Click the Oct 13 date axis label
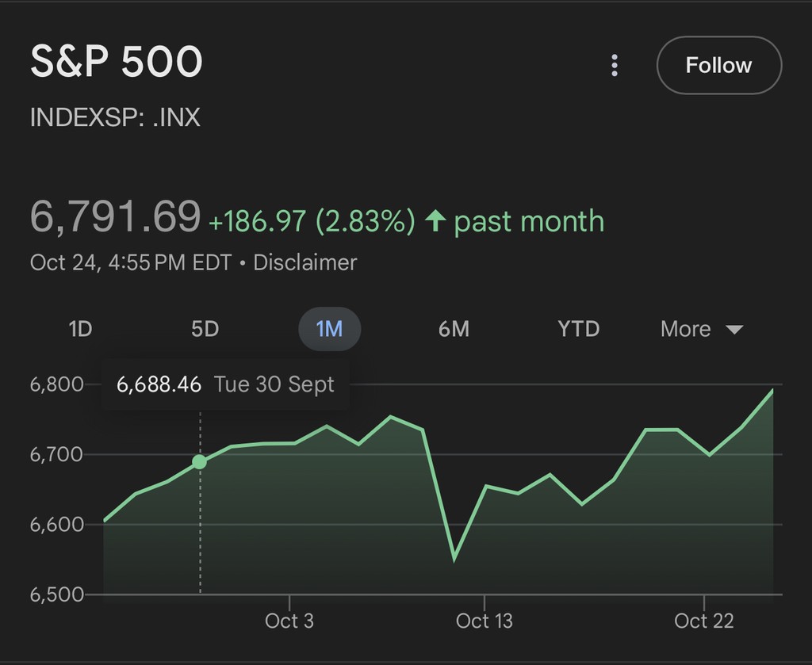The width and height of the screenshot is (812, 665). [485, 621]
